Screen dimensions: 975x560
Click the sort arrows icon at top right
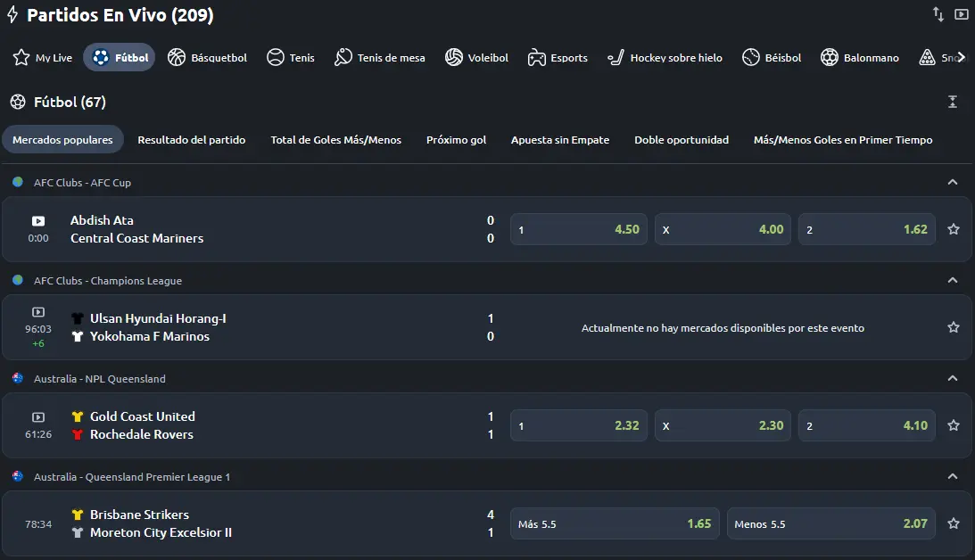[938, 14]
